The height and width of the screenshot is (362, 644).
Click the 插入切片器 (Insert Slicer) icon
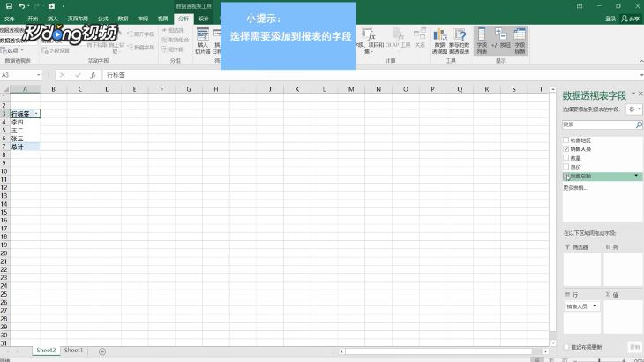[203, 41]
